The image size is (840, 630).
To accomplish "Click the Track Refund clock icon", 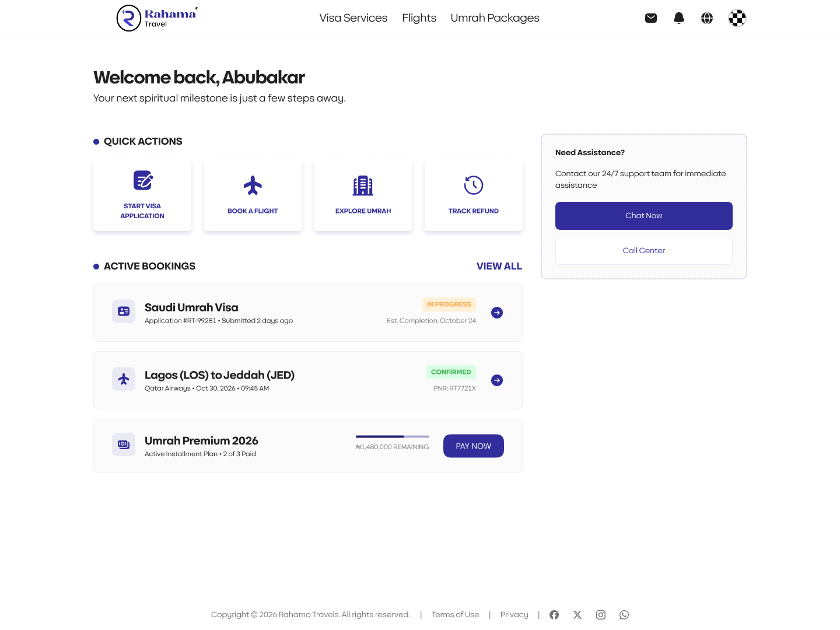I will (474, 185).
